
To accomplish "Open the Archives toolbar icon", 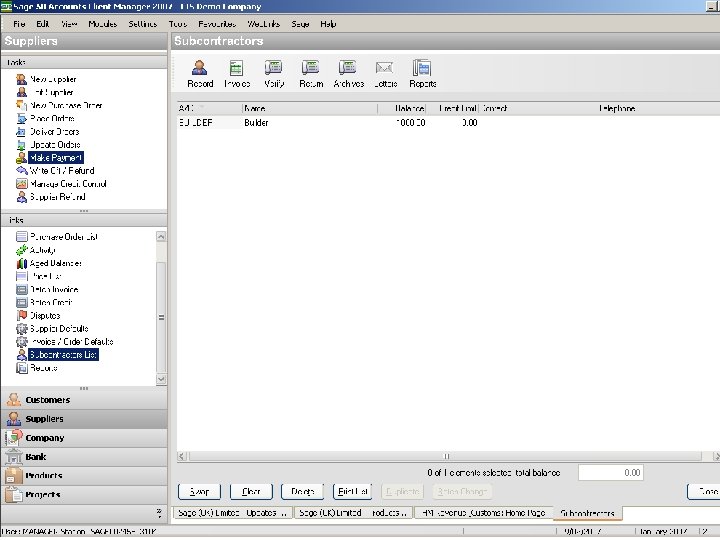I will pos(349,73).
